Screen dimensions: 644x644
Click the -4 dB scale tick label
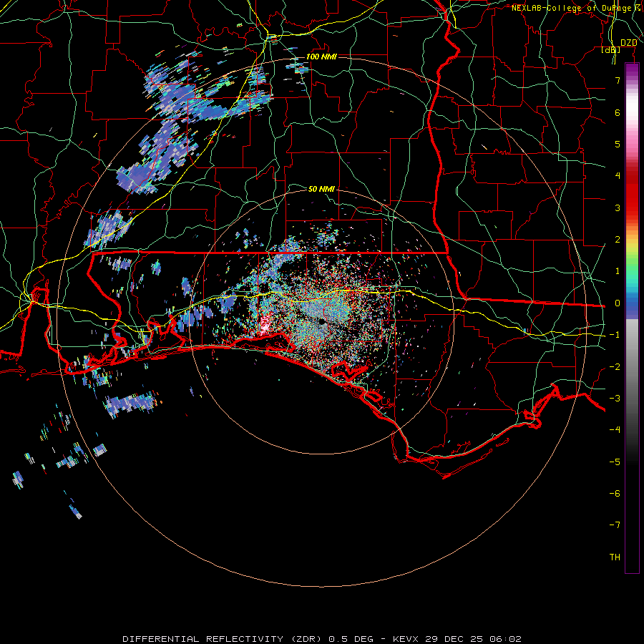coord(615,430)
